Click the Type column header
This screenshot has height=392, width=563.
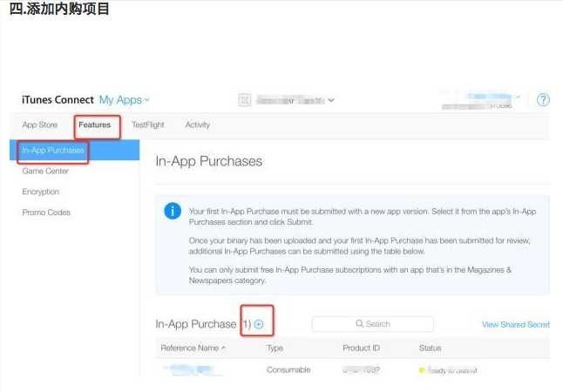[275, 348]
